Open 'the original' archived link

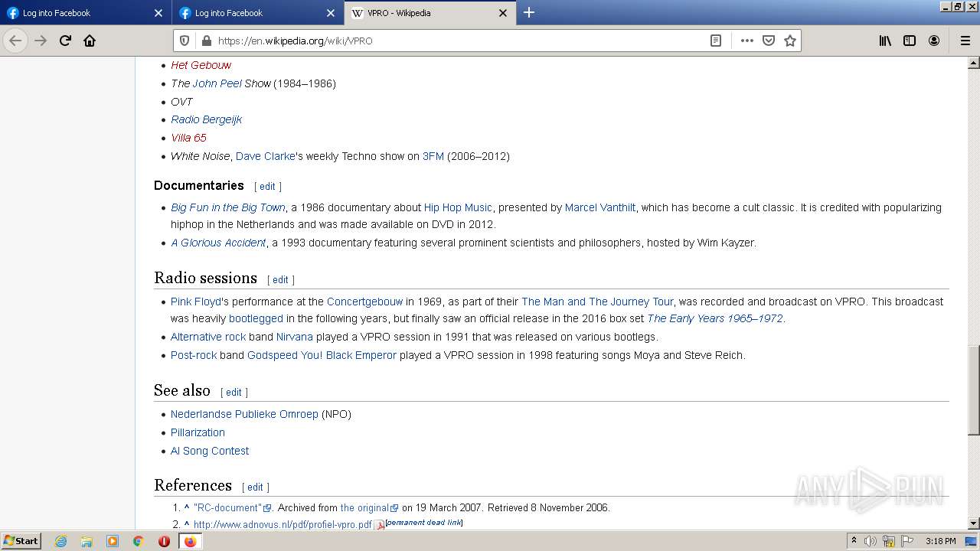pos(369,507)
